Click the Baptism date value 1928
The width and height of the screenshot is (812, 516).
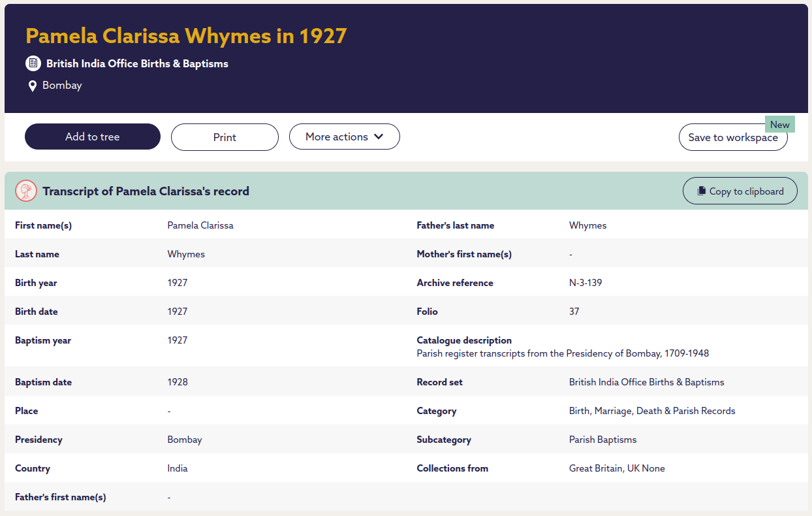[x=178, y=382]
